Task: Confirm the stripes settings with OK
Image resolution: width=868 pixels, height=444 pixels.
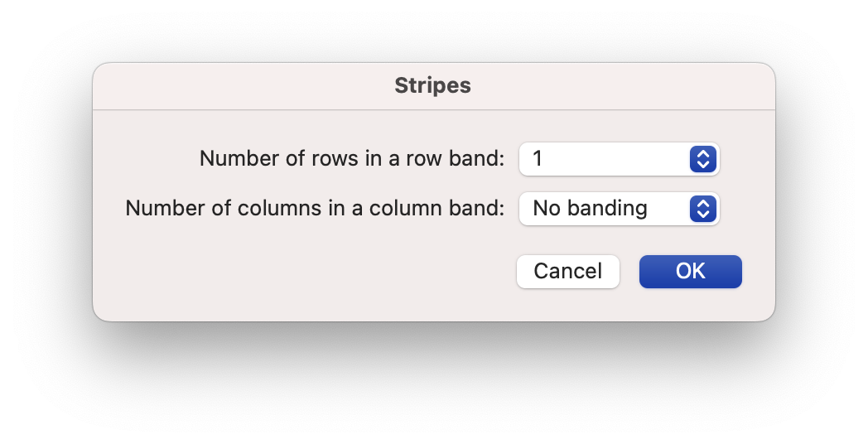Action: pyautogui.click(x=690, y=272)
